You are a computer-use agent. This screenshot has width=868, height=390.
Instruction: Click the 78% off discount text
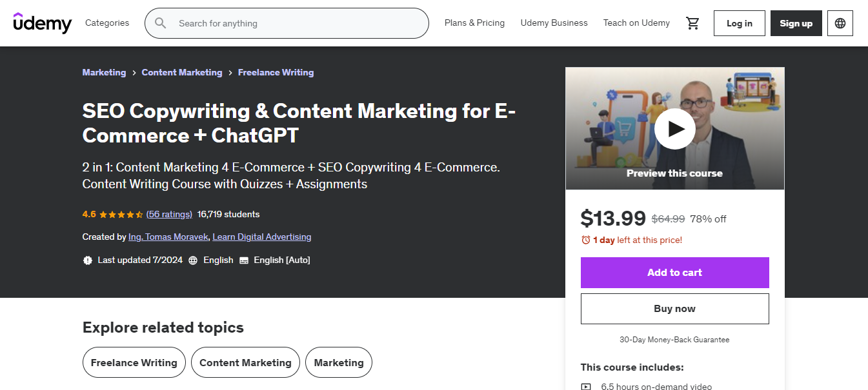click(x=708, y=219)
